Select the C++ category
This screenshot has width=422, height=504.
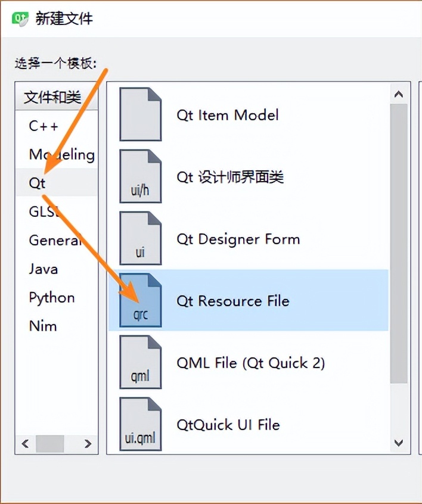(42, 126)
